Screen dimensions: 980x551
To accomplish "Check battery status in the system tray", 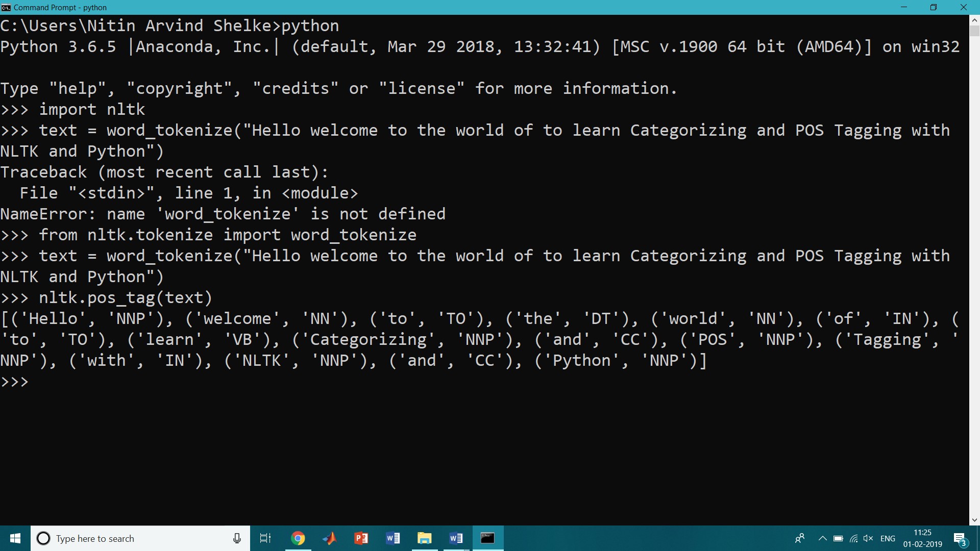I will [838, 538].
